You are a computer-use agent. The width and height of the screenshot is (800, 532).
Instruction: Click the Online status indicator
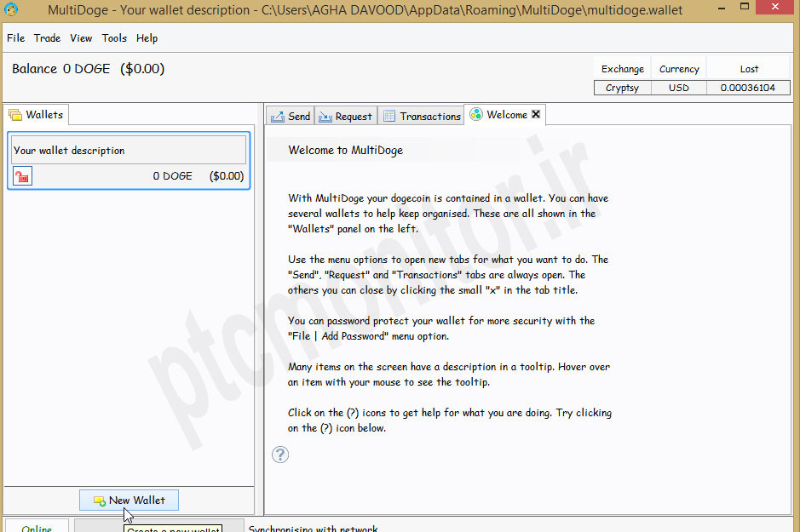(x=37, y=528)
